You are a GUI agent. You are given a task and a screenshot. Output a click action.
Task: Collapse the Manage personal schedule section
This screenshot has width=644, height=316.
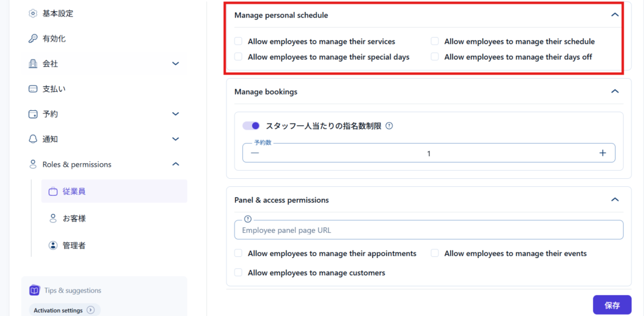[x=614, y=15]
